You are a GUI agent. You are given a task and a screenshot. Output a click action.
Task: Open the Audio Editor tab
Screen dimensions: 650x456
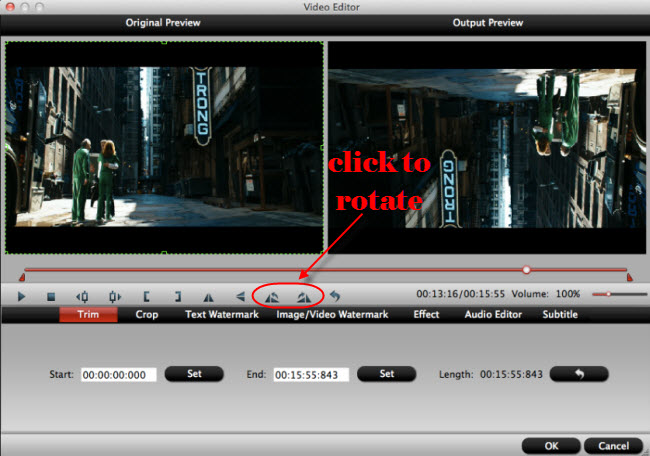(x=493, y=314)
